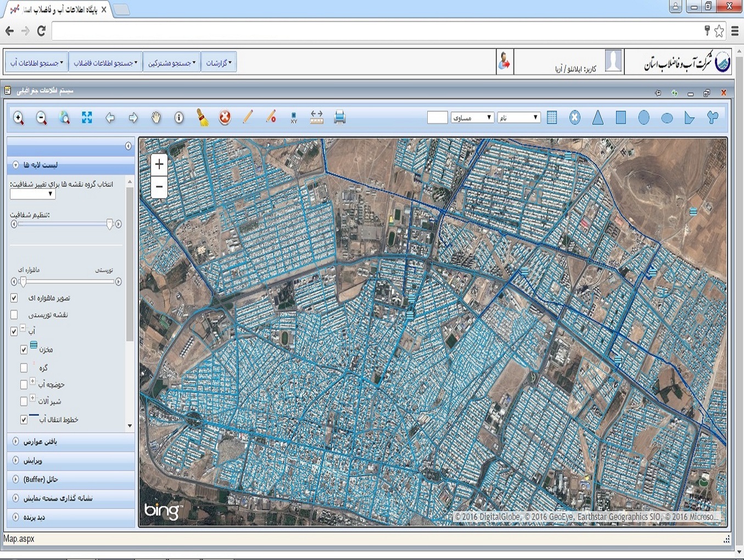This screenshot has height=560, width=744.
Task: Open the measure distance ruler tool
Action: (317, 117)
